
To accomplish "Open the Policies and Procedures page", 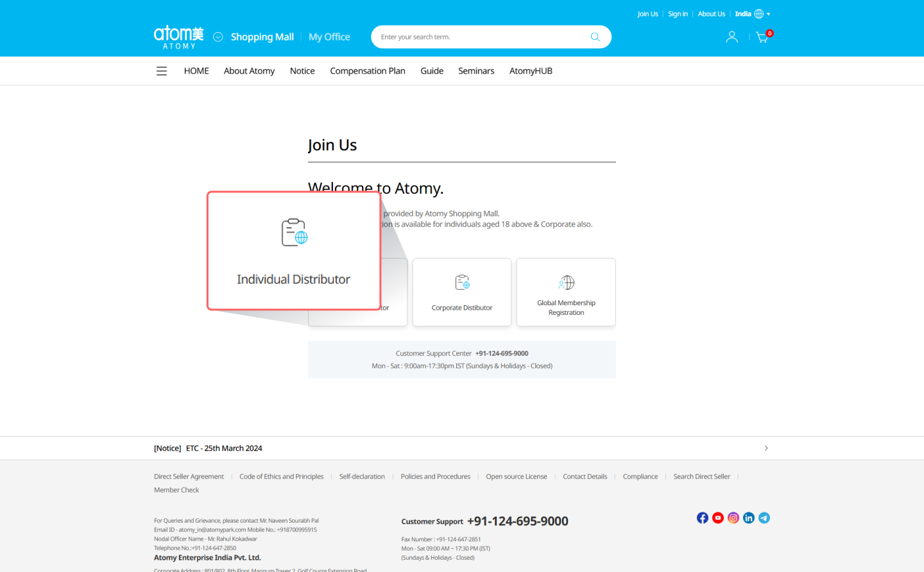I will tap(435, 476).
